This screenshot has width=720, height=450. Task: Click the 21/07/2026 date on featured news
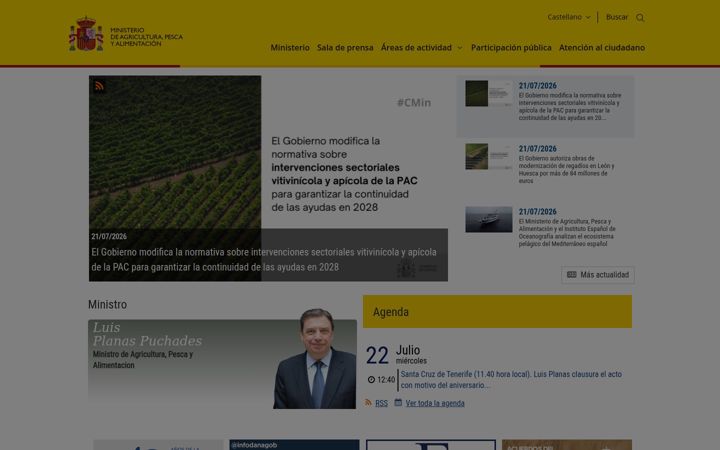(x=109, y=236)
